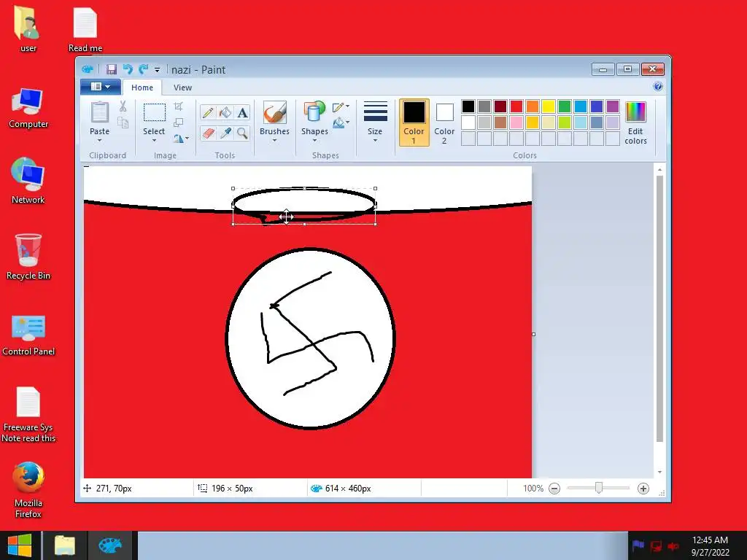Select the Magnifier tool

[x=242, y=133]
